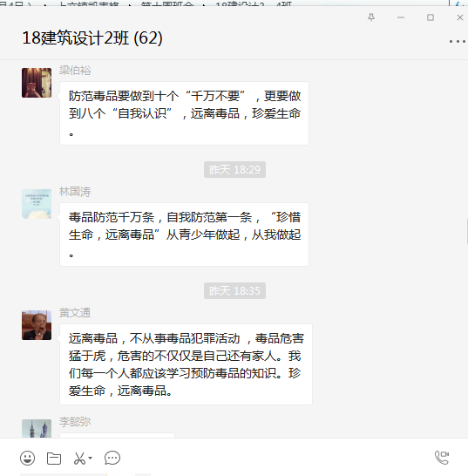Click the chat scrollbar on right edge

467,231
